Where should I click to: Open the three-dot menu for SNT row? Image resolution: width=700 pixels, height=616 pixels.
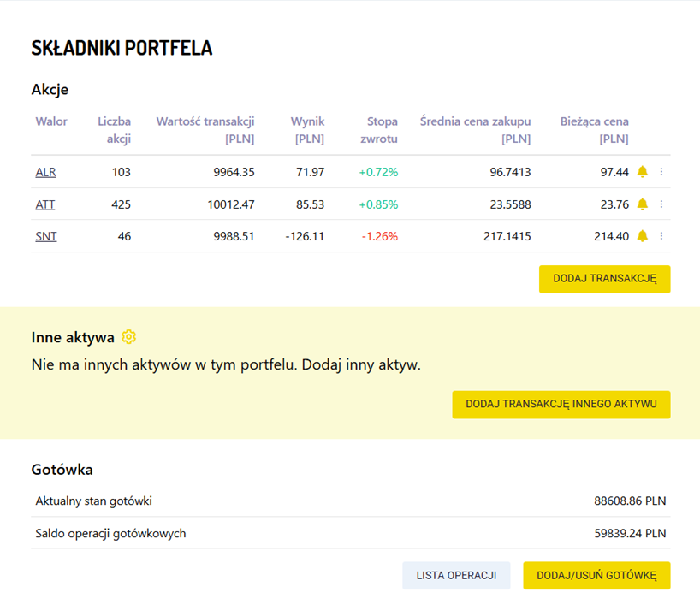pyautogui.click(x=661, y=236)
